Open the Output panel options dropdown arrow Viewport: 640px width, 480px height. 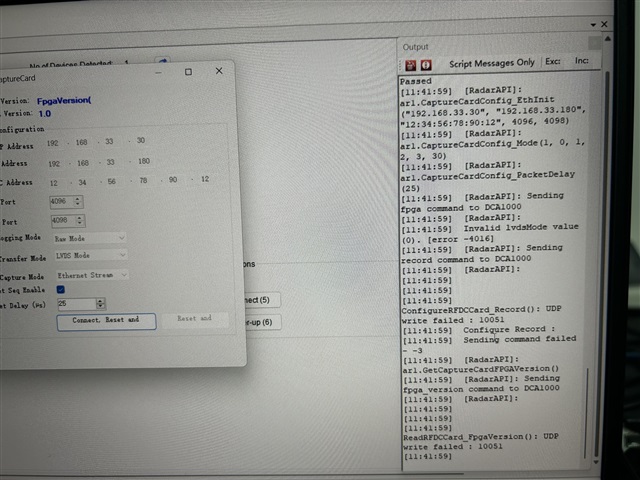coord(593,25)
